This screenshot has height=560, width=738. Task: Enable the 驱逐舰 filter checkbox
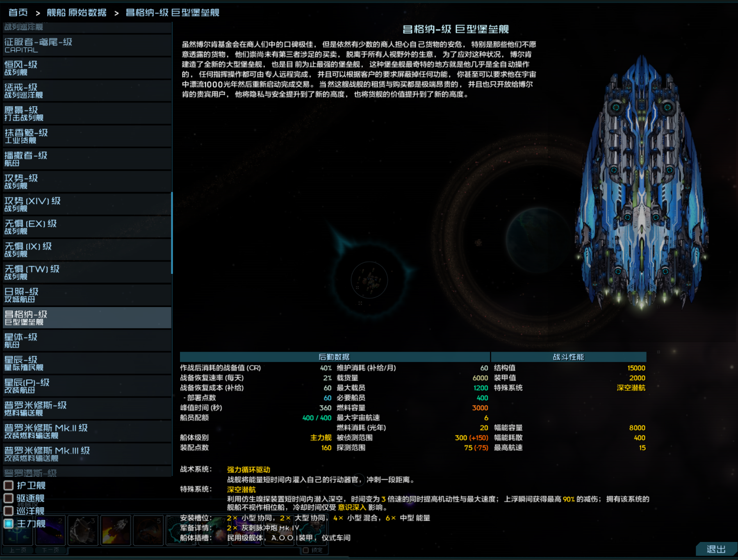[x=9, y=499]
